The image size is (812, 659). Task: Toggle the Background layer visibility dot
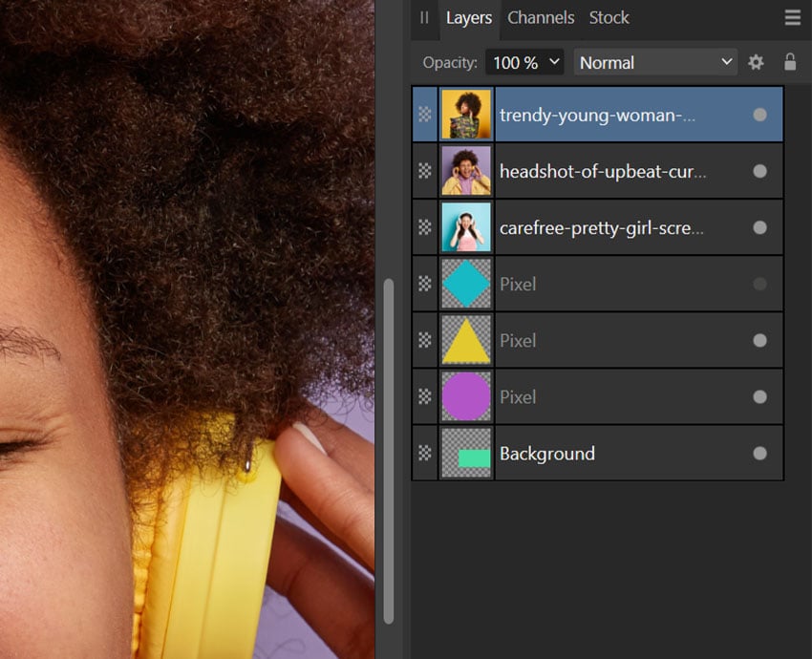(759, 453)
